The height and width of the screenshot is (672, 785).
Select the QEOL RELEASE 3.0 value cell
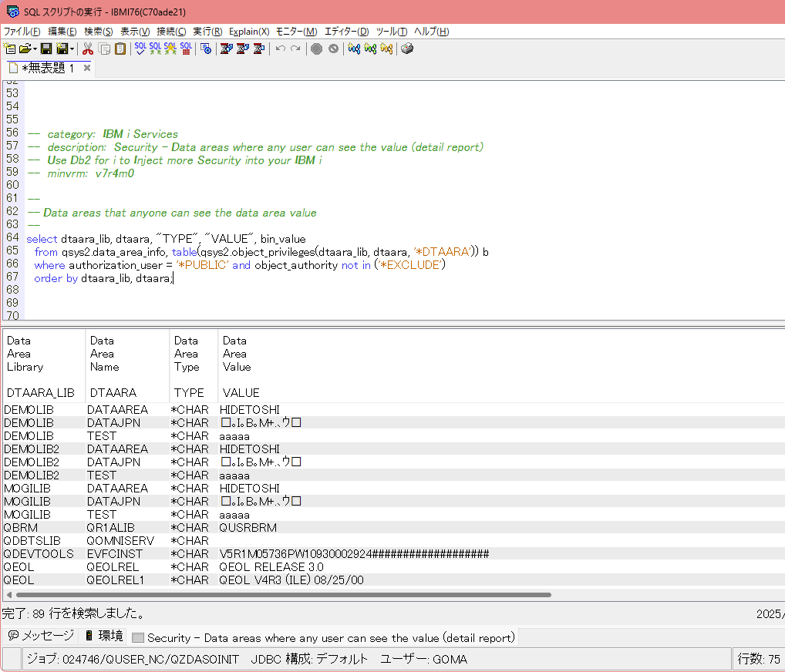(271, 567)
